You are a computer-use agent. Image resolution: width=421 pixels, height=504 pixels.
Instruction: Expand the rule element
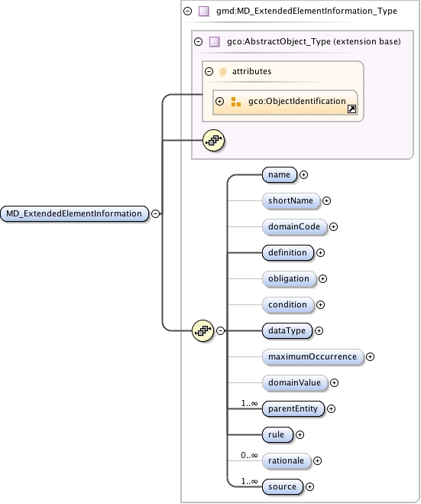tap(300, 434)
